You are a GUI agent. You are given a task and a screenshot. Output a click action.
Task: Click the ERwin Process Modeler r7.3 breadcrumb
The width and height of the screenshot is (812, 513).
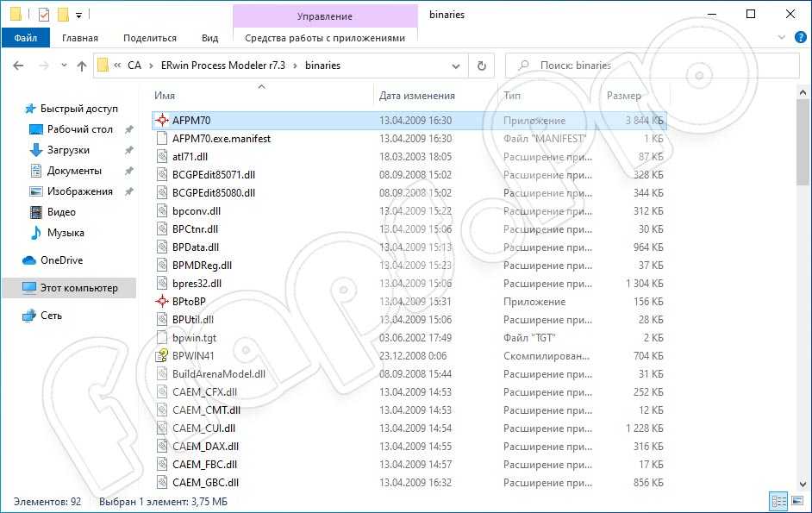point(222,66)
